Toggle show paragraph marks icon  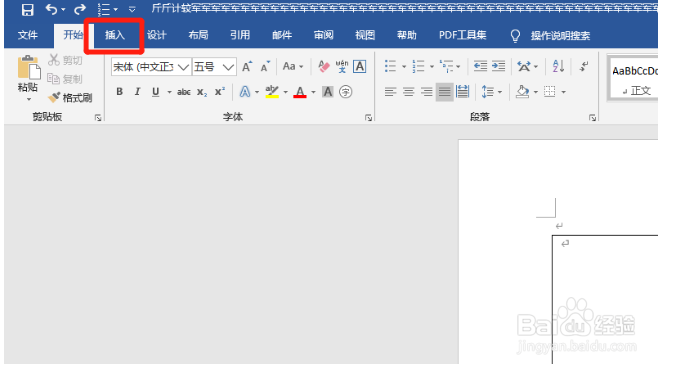pyautogui.click(x=583, y=66)
